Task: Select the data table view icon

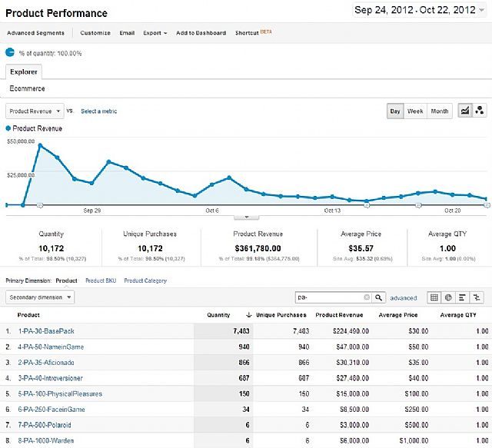Action: click(x=434, y=297)
